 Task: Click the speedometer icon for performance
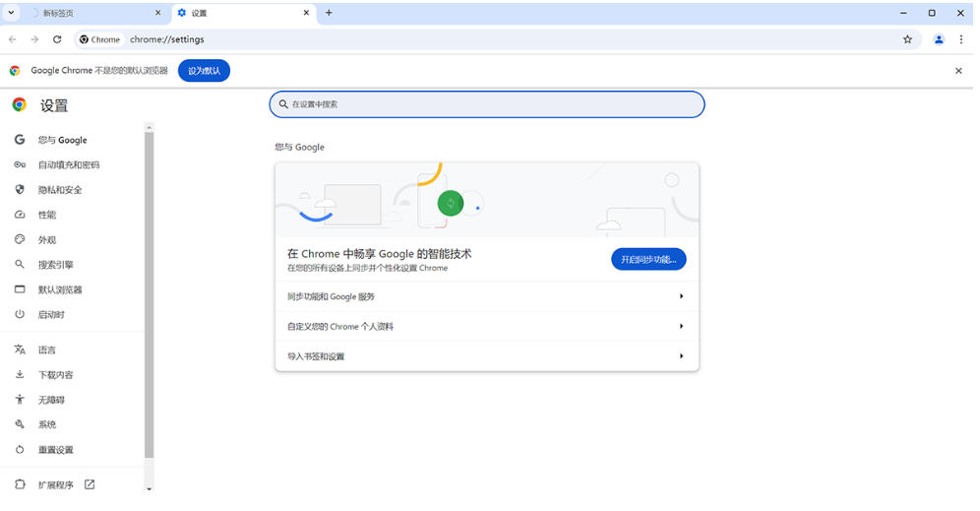tap(20, 215)
